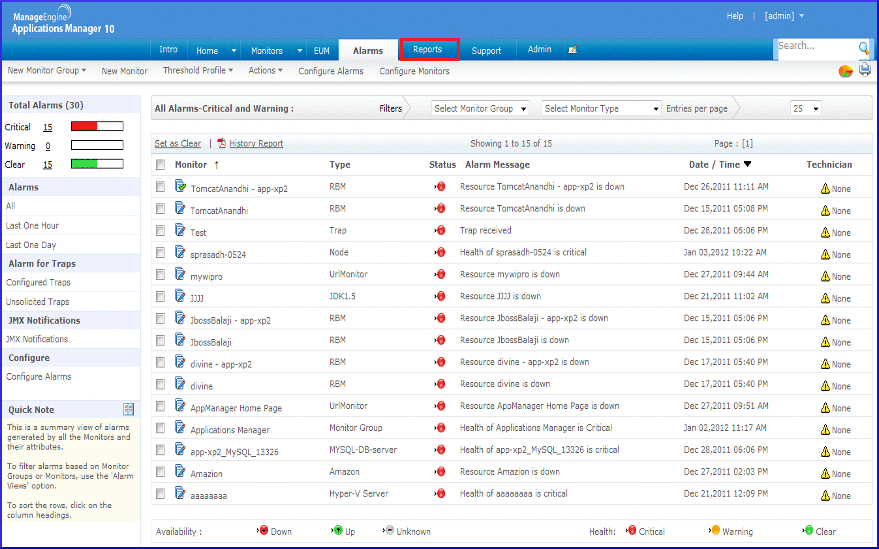
Task: Open the Select Monitor Group dropdown
Action: [x=480, y=108]
